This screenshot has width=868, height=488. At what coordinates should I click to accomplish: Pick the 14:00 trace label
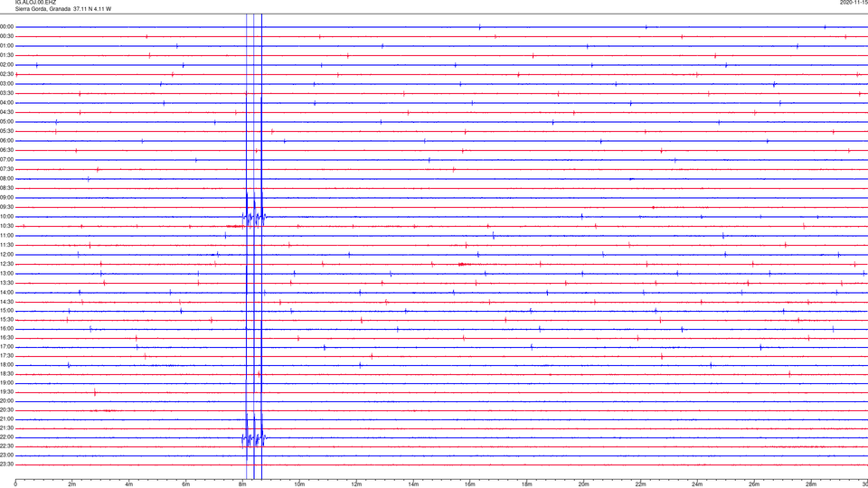(x=7, y=292)
